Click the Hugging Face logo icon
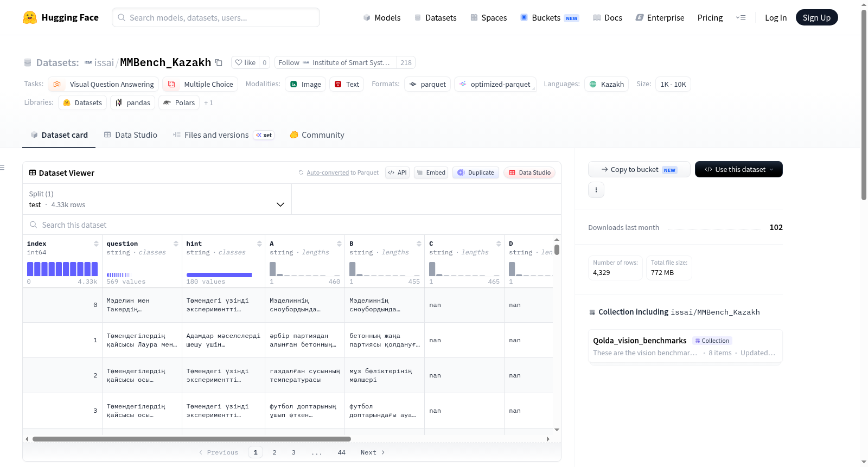Viewport: 868px width, 467px height. [30, 17]
